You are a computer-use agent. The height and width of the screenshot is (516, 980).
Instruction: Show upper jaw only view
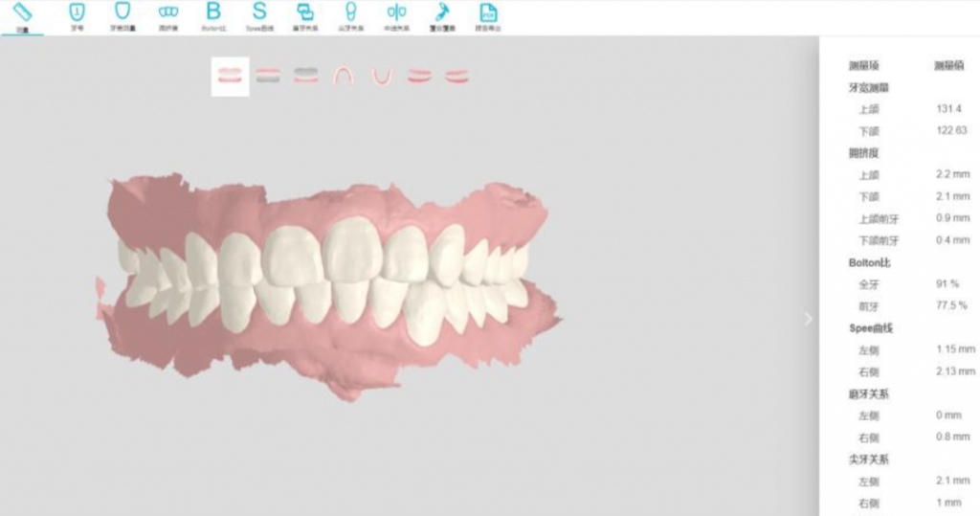pyautogui.click(x=268, y=76)
